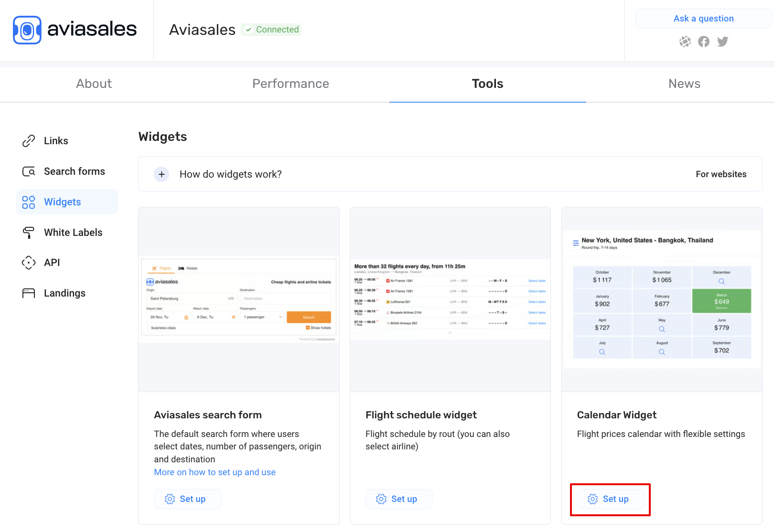This screenshot has width=774, height=532.
Task: Click the Aviasales search form title
Action: (x=208, y=415)
